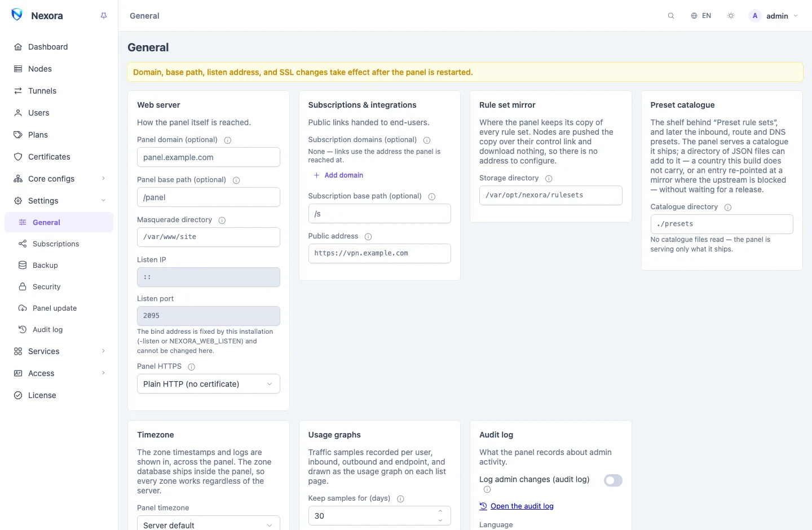
Task: Open the Tunnels page
Action: (x=59, y=91)
